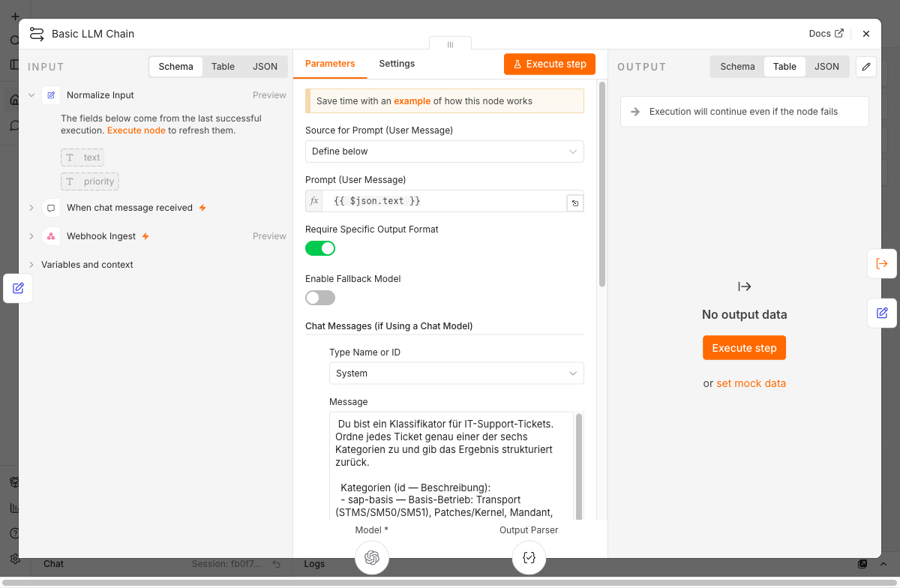Click the Normalize Input Preview label
This screenshot has height=588, width=900.
[269, 95]
